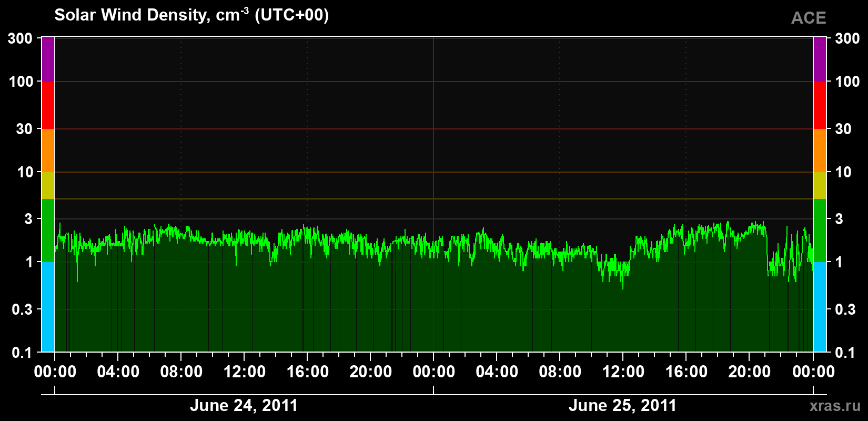Image resolution: width=868 pixels, height=421 pixels.
Task: Select the 20:00 time label for June 25
Action: (749, 372)
